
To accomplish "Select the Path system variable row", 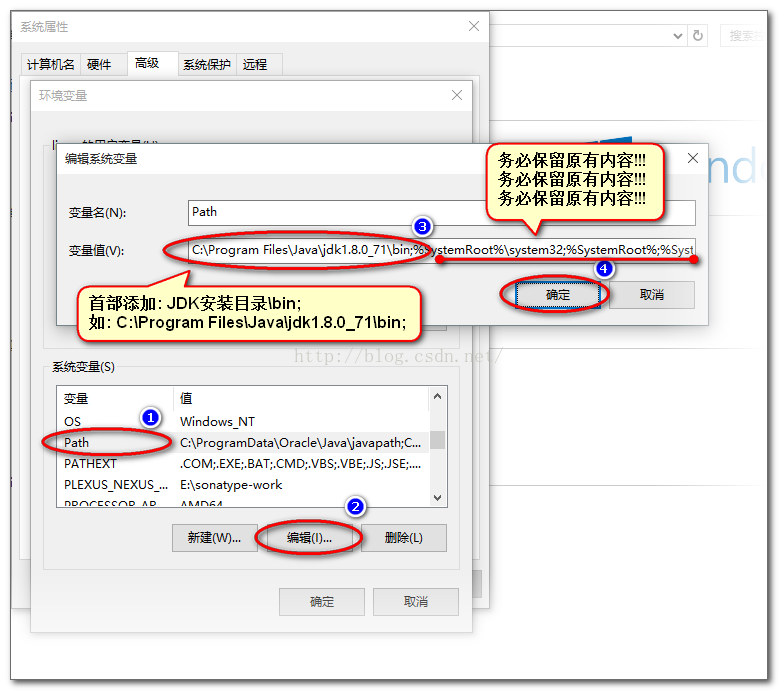I will click(242, 442).
